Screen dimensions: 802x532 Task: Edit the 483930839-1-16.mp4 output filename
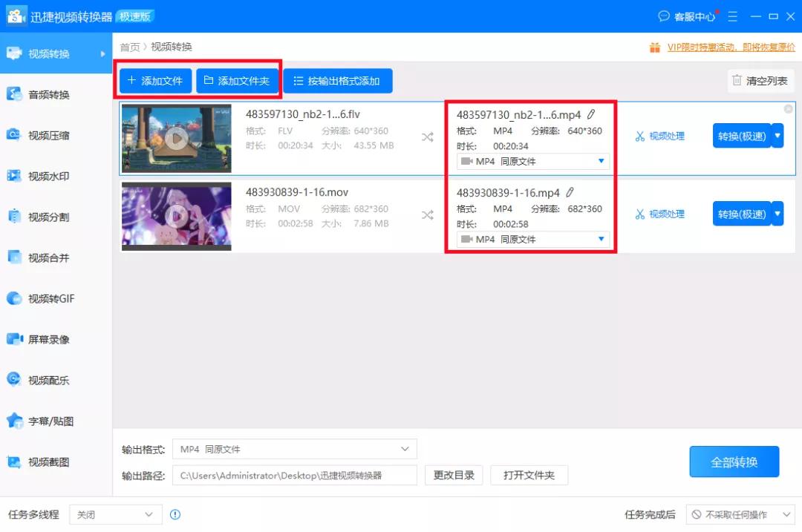click(x=570, y=191)
